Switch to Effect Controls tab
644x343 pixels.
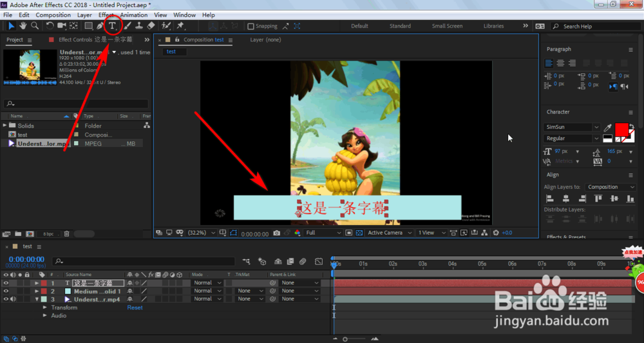[95, 40]
